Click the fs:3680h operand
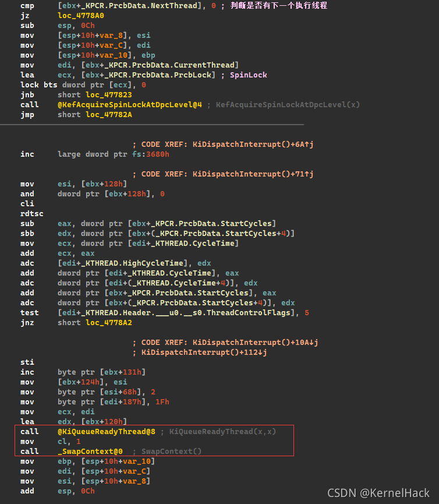 151,154
